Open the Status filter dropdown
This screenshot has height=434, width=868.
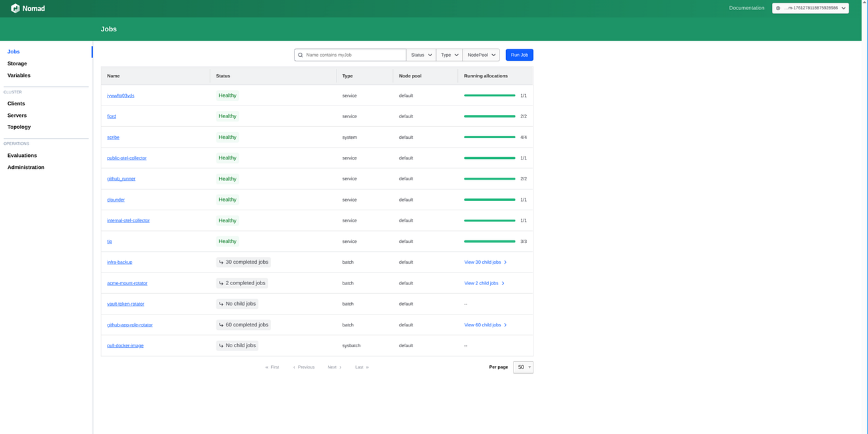click(421, 54)
